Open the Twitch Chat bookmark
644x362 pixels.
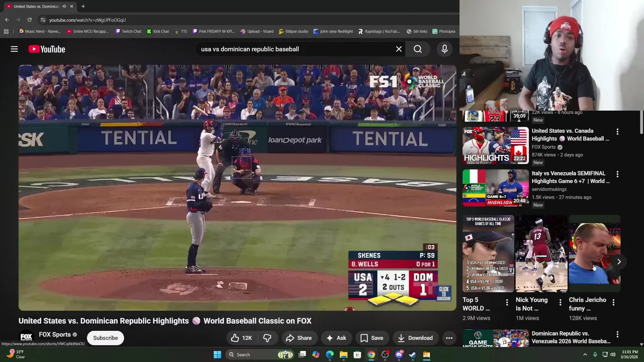click(128, 31)
